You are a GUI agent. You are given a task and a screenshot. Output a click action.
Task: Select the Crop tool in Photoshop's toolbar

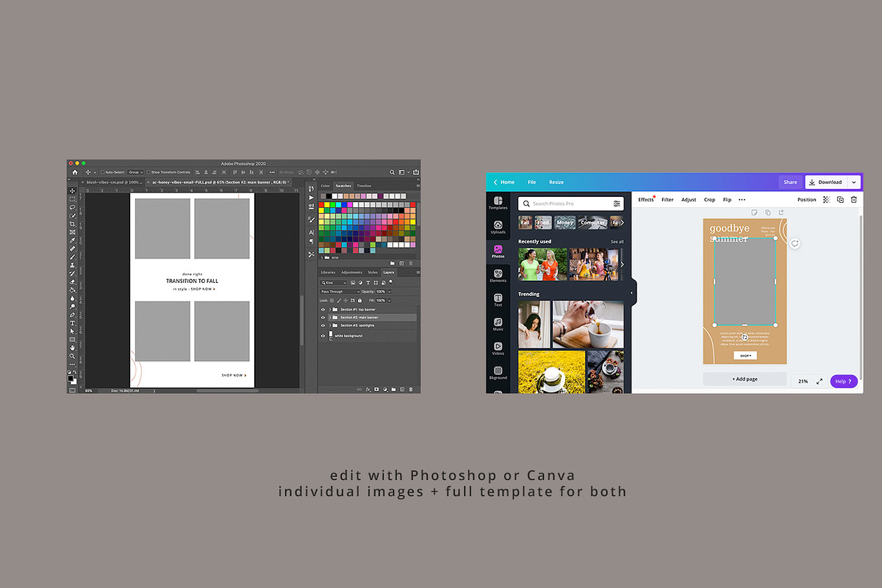point(72,224)
